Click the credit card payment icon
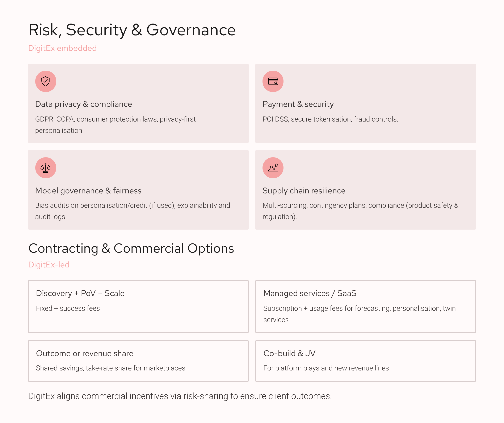 click(273, 81)
